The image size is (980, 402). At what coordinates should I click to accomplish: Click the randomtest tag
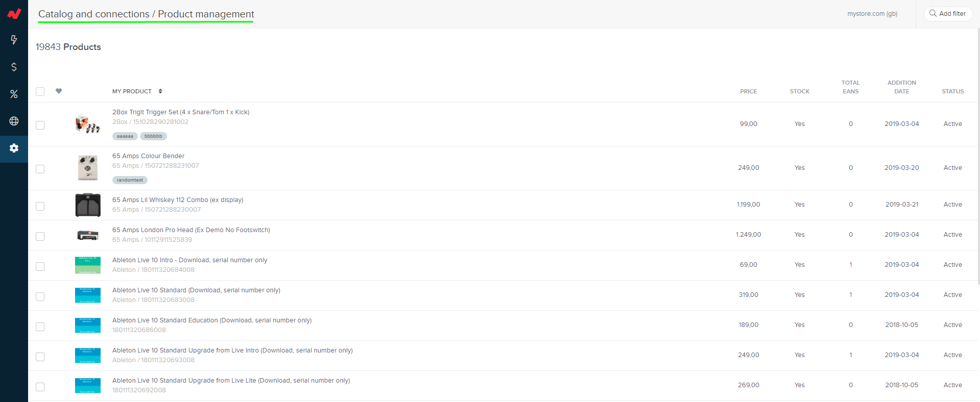[130, 180]
